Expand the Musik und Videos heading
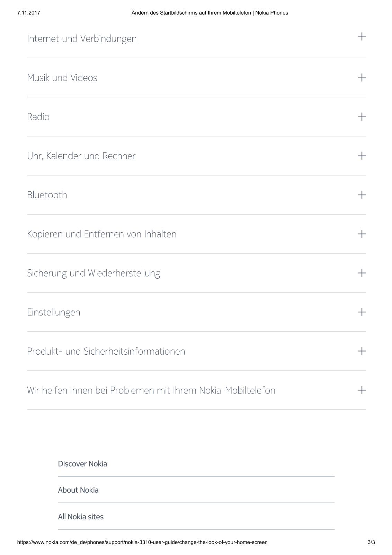Image resolution: width=392 pixels, height=555 pixels. [x=62, y=77]
